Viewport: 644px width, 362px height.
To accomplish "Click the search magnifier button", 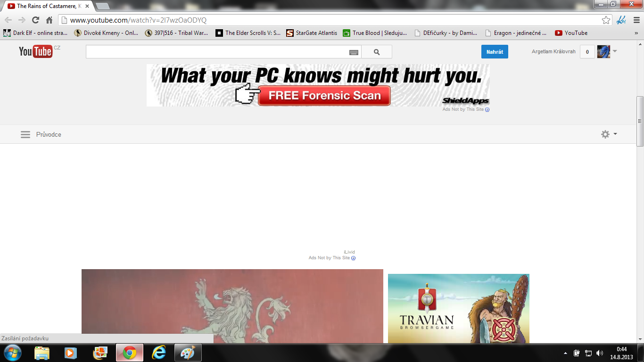I will click(x=377, y=52).
